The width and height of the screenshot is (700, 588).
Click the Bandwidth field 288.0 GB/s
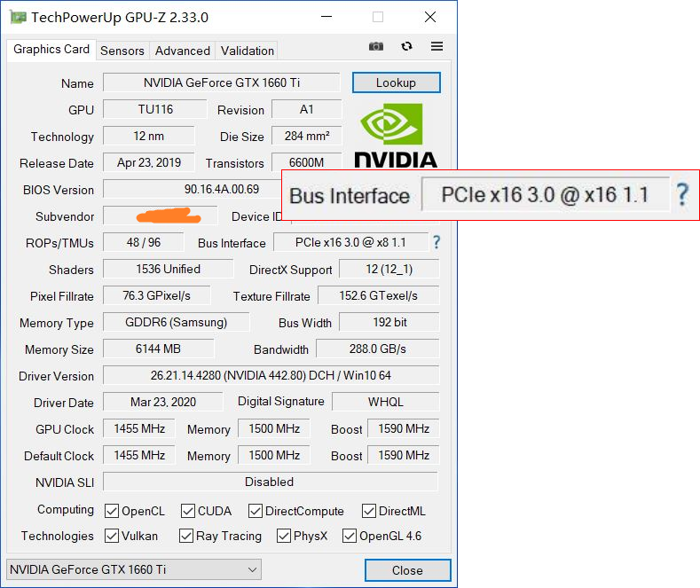(x=377, y=349)
